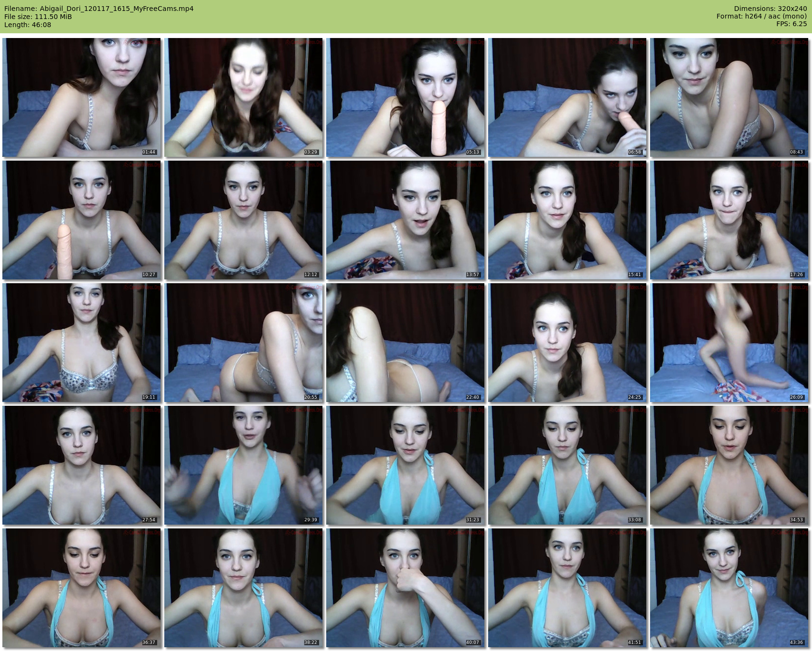Open the thumbnail marked 31:23
Image resolution: width=812 pixels, height=651 pixels.
click(405, 465)
